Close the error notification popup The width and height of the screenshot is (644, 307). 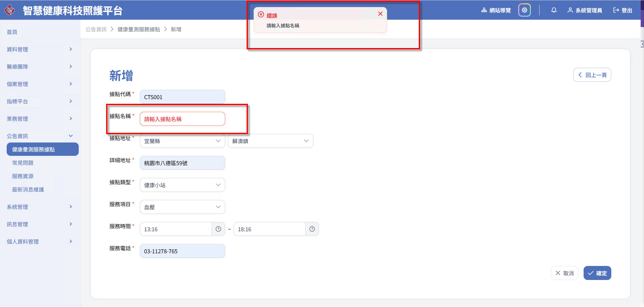coord(380,14)
